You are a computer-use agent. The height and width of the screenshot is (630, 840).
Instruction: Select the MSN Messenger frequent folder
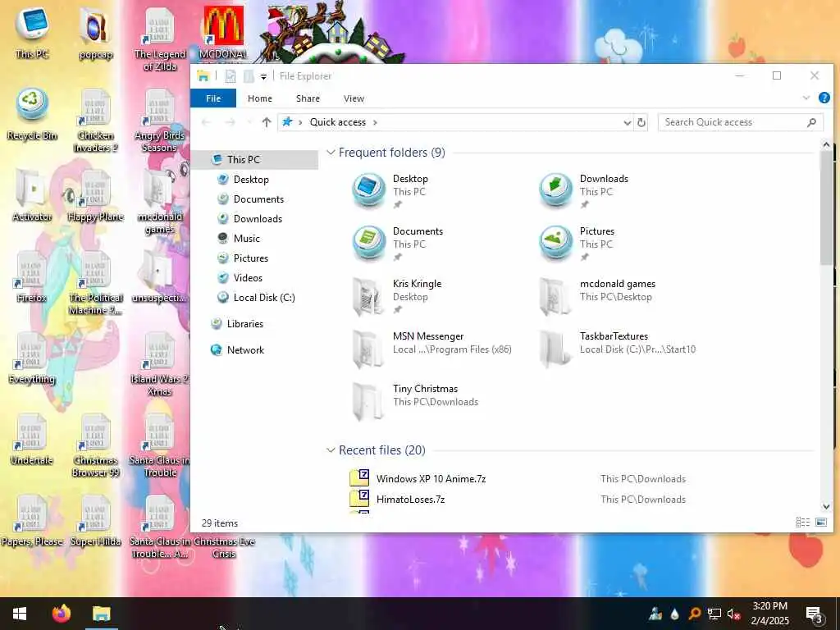431,348
